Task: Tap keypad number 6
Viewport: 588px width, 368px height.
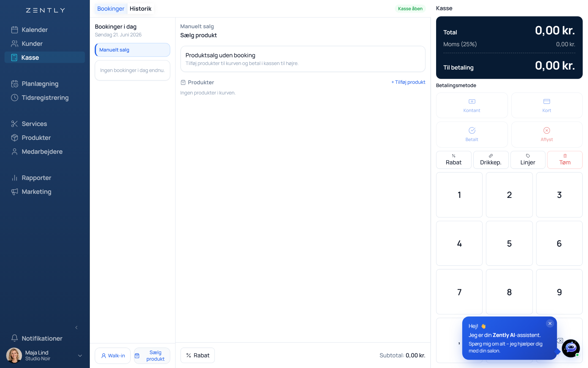Action: [559, 243]
